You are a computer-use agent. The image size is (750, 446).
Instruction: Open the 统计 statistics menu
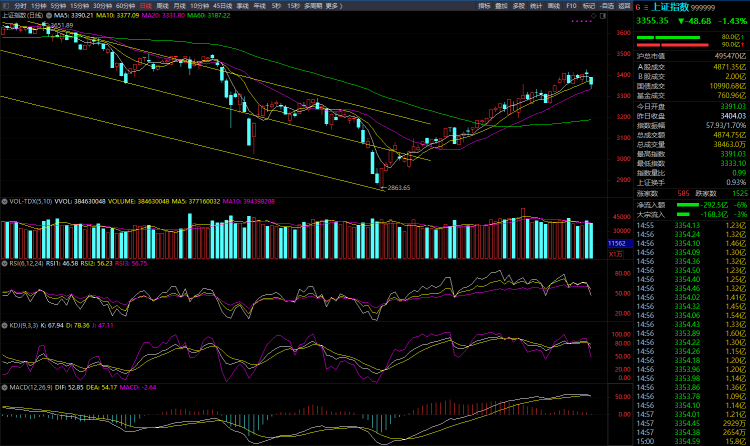[535, 6]
